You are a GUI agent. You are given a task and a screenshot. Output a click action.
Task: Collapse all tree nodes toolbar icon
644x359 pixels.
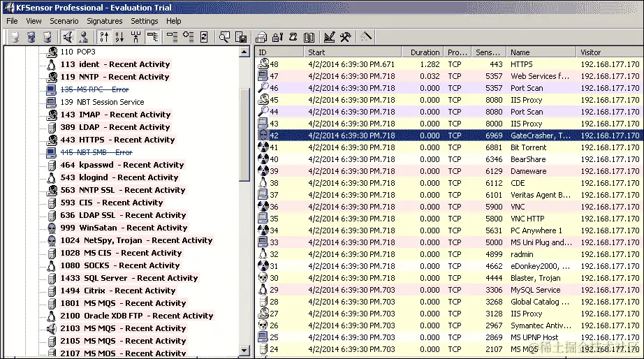point(172,37)
